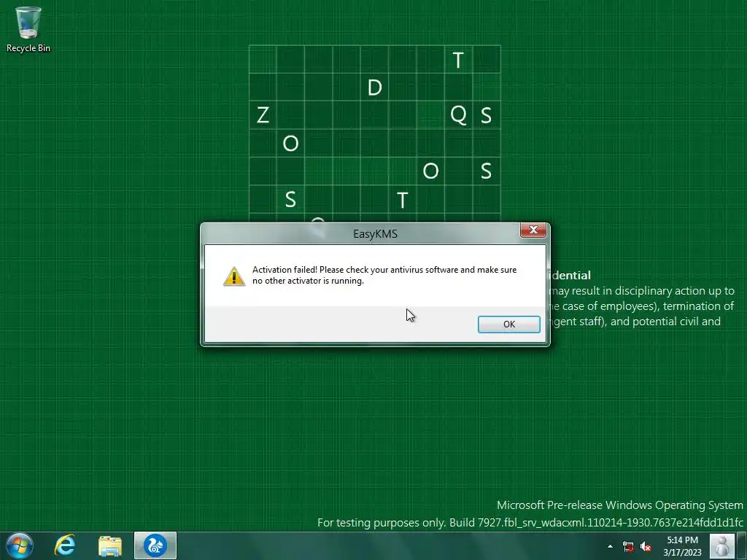Click the user tile on the taskbar
This screenshot has height=560, width=747.
coord(722,545)
